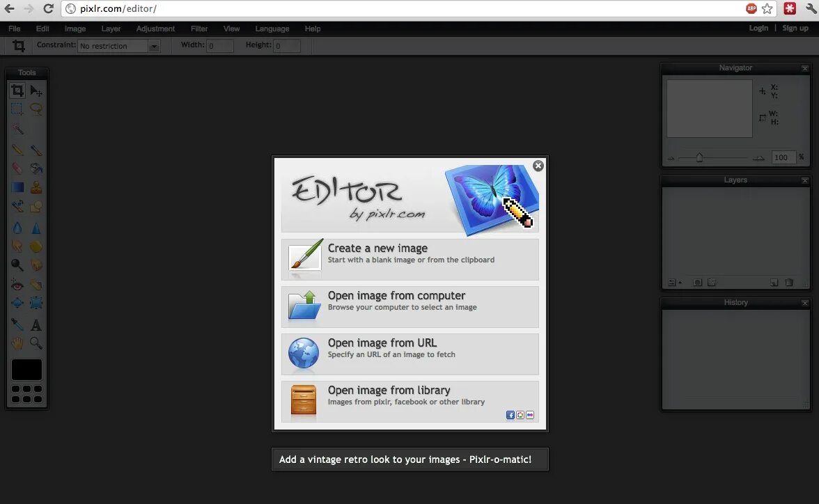Select the yellow Sponge tool
Screen dimensions: 819x504
36,246
